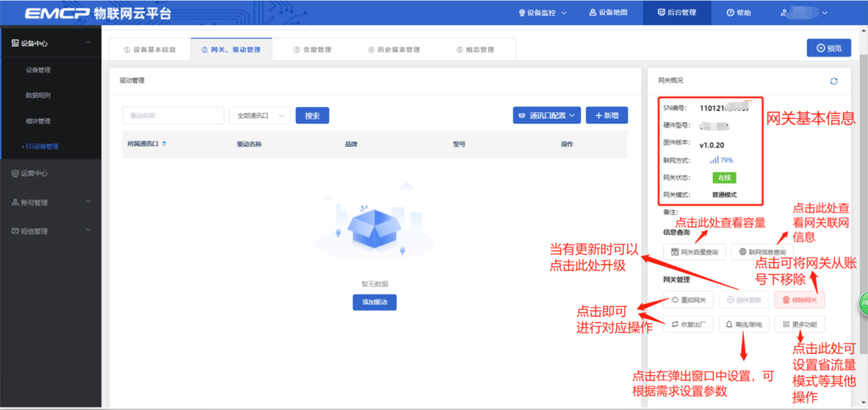Open the 通讯口配置 dropdown button
The height and width of the screenshot is (410, 868).
click(547, 115)
